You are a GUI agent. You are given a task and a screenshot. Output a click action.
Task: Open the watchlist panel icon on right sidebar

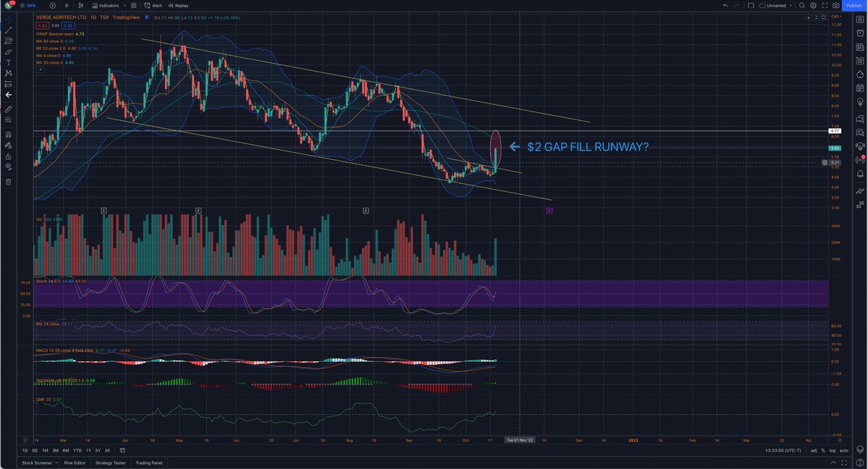pos(861,19)
